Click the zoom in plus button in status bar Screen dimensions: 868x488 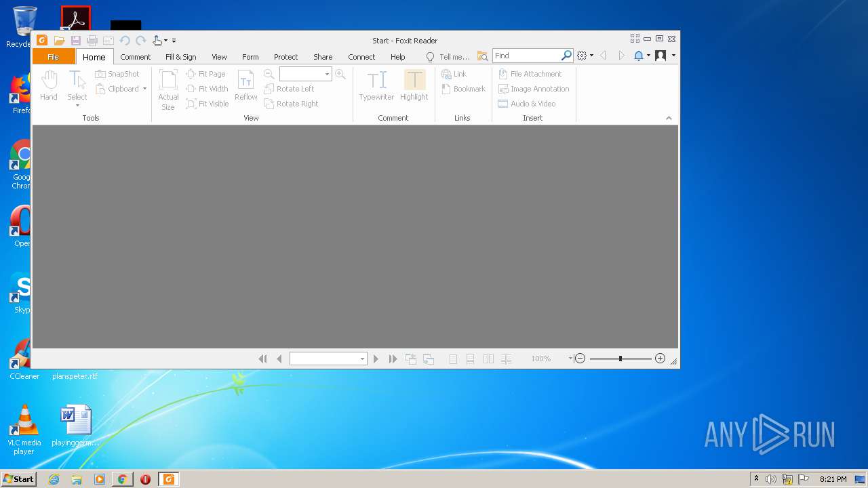click(x=660, y=359)
